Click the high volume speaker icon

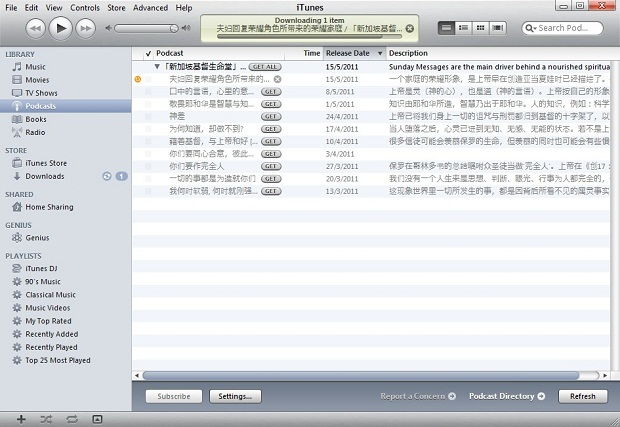[186, 28]
